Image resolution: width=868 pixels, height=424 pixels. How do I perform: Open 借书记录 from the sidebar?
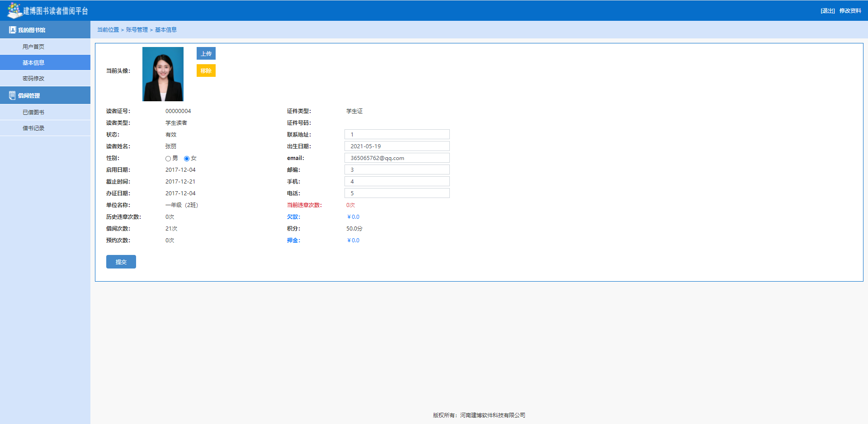coord(33,128)
